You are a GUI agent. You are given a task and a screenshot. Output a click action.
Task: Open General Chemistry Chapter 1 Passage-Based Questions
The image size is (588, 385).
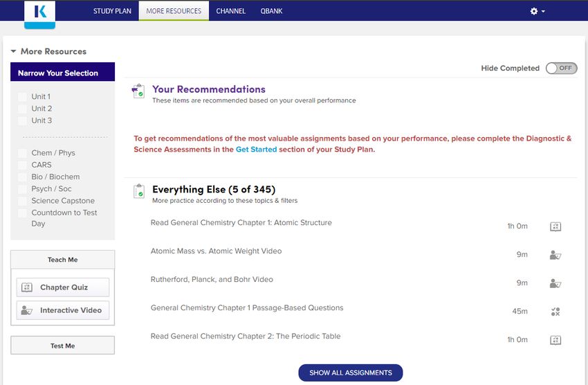(x=247, y=307)
